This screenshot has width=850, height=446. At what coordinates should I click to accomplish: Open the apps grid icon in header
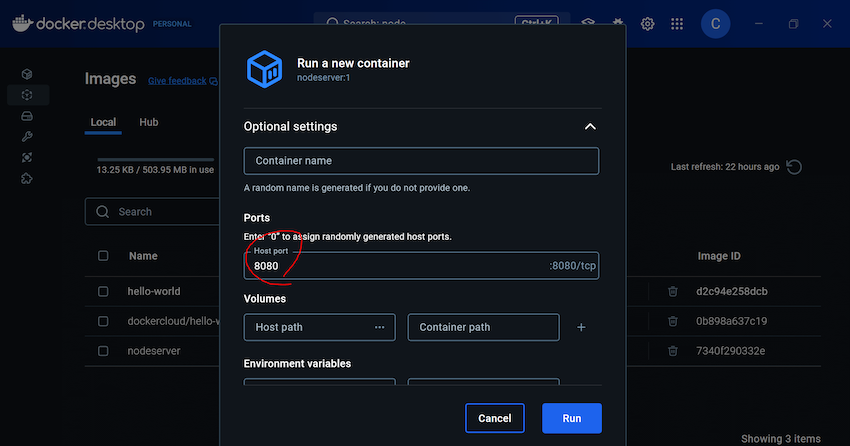point(677,24)
